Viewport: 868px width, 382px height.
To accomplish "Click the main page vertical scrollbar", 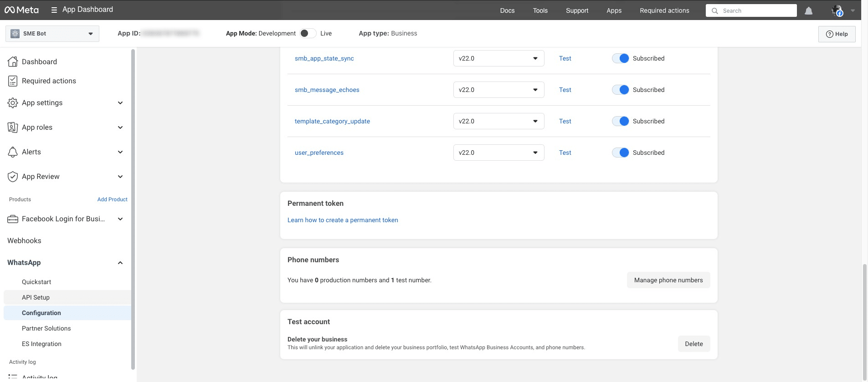I will click(864, 321).
